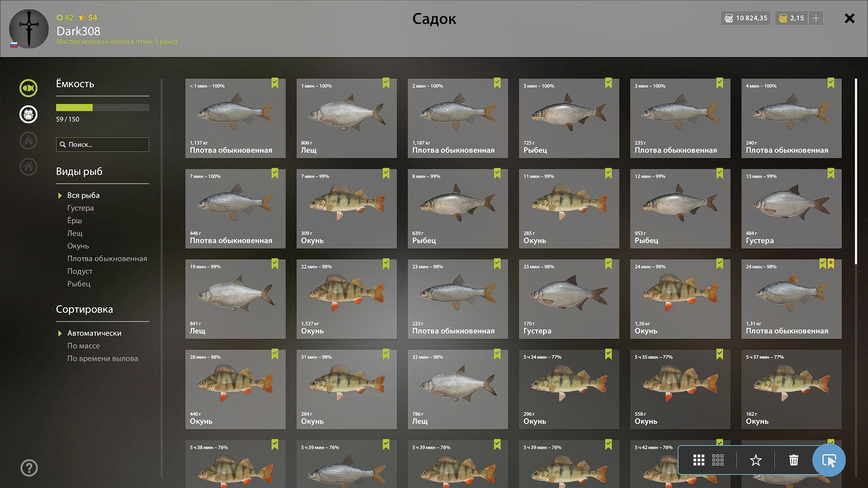Toggle keep flag on the 1,137 кг Плотва
The image size is (868, 488).
tap(275, 83)
